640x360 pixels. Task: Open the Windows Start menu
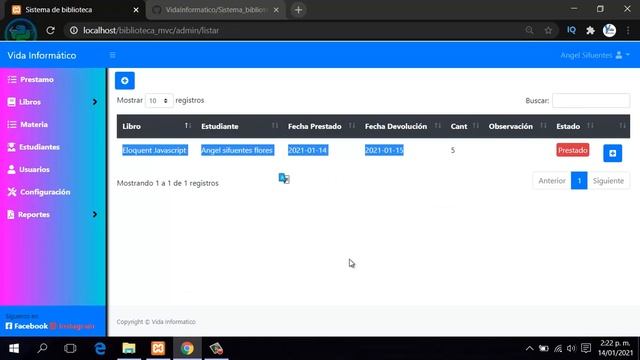pyautogui.click(x=14, y=348)
